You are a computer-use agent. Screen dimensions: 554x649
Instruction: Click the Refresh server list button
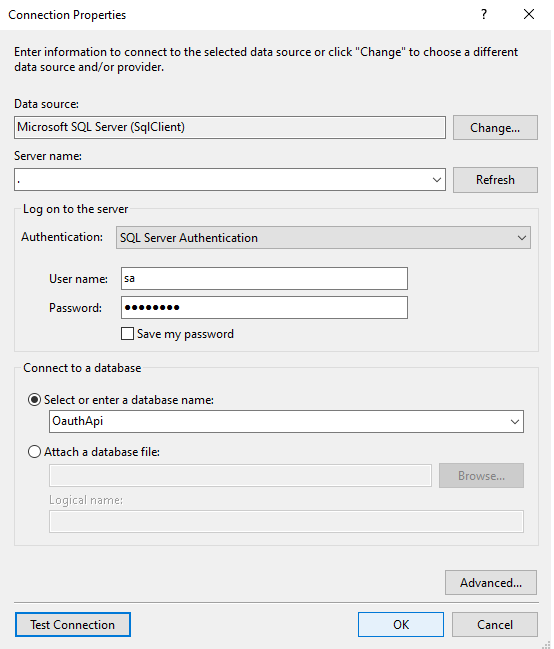tap(495, 180)
